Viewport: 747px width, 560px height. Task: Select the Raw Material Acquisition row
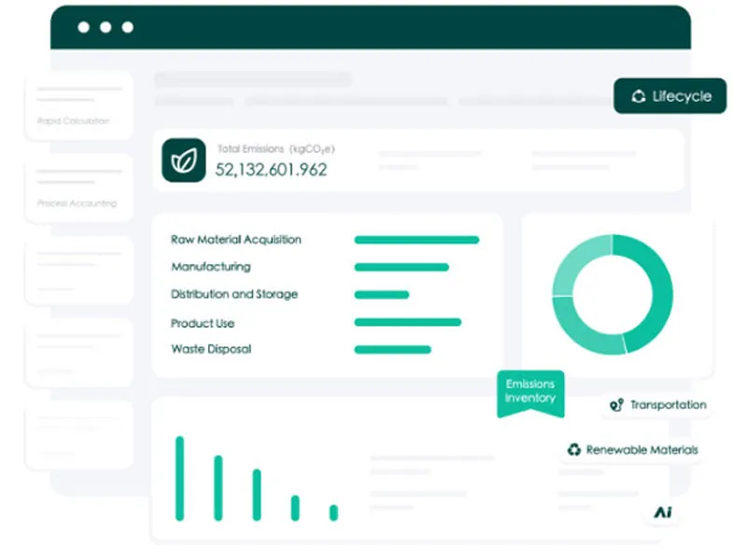click(x=236, y=240)
